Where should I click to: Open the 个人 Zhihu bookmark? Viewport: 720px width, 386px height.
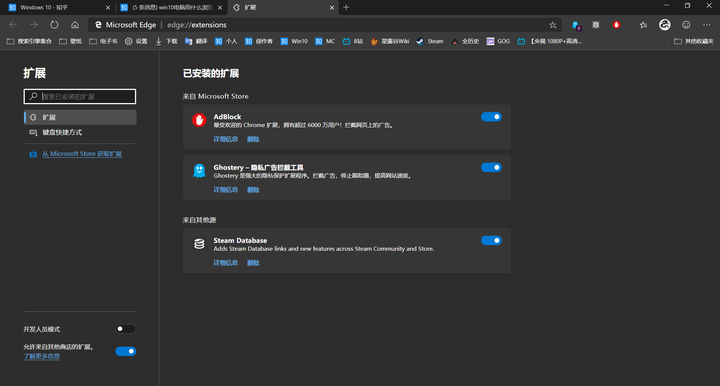tap(226, 41)
